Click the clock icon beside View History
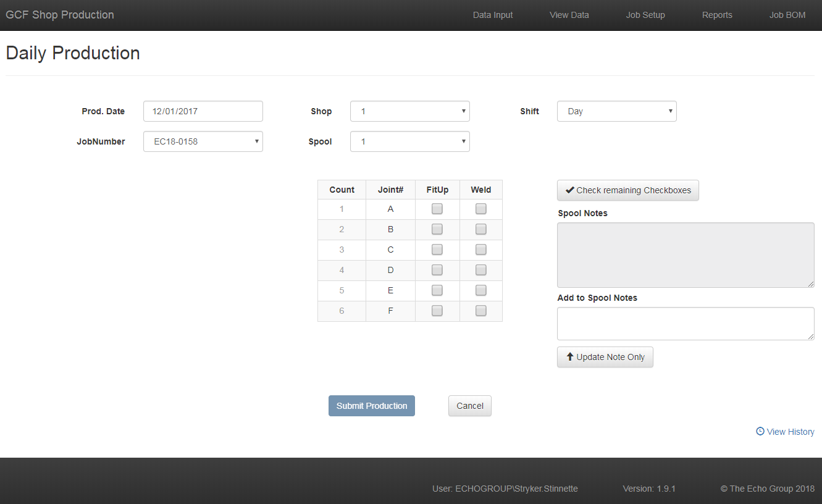The width and height of the screenshot is (822, 504). [760, 432]
